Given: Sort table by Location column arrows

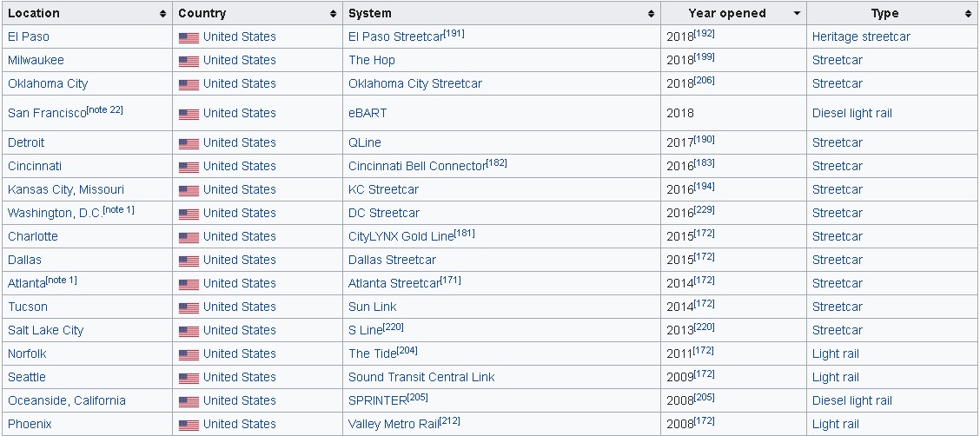Looking at the screenshot, I should point(162,14).
